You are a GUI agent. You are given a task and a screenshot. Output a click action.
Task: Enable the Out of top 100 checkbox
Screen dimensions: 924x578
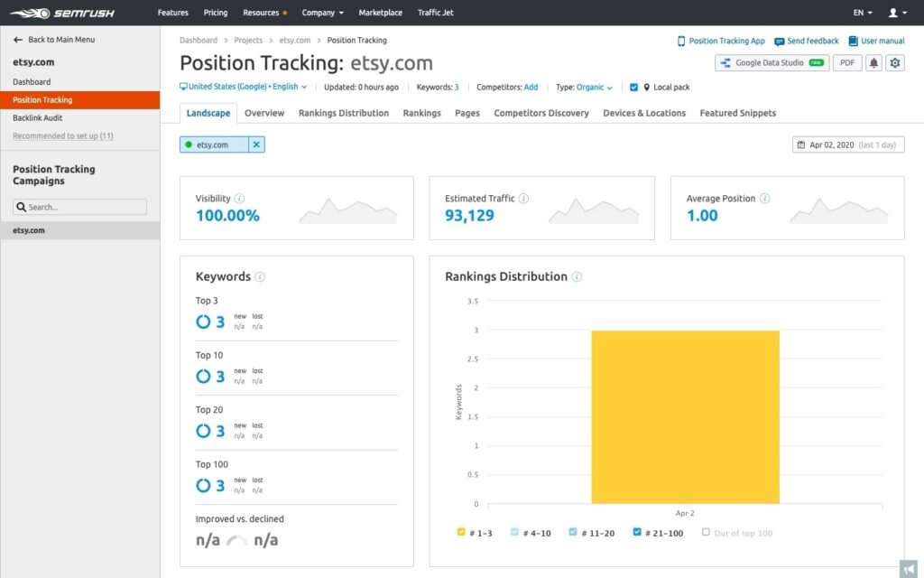click(x=706, y=532)
